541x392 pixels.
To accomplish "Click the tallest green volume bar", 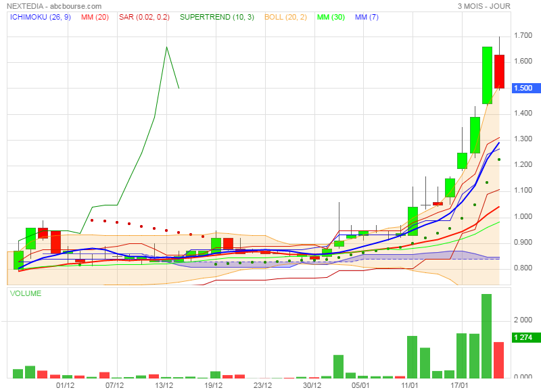I will pos(486,336).
